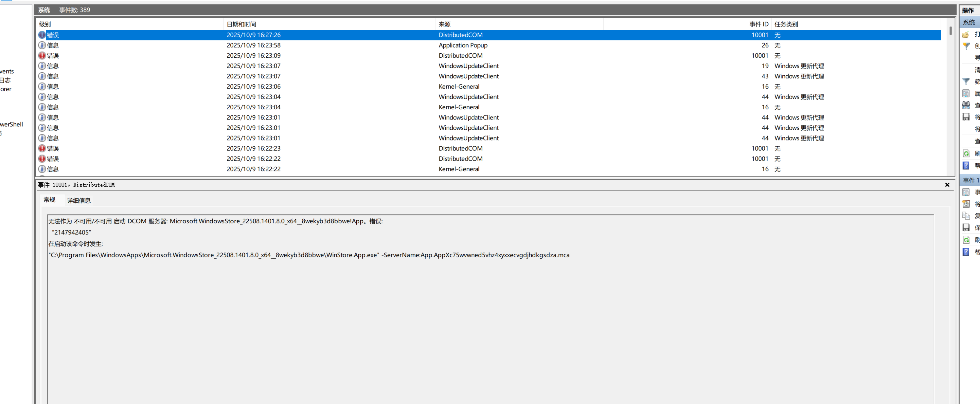Click the create custom view funnel icon
Viewport: 980px width, 404px height.
[966, 46]
